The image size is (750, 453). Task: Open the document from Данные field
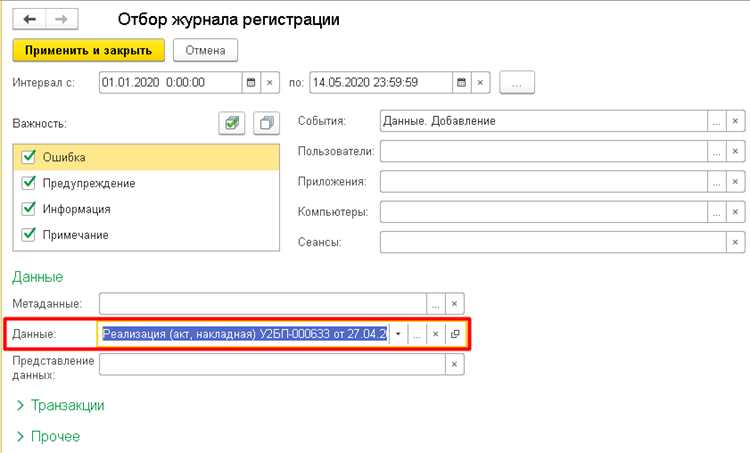click(454, 334)
